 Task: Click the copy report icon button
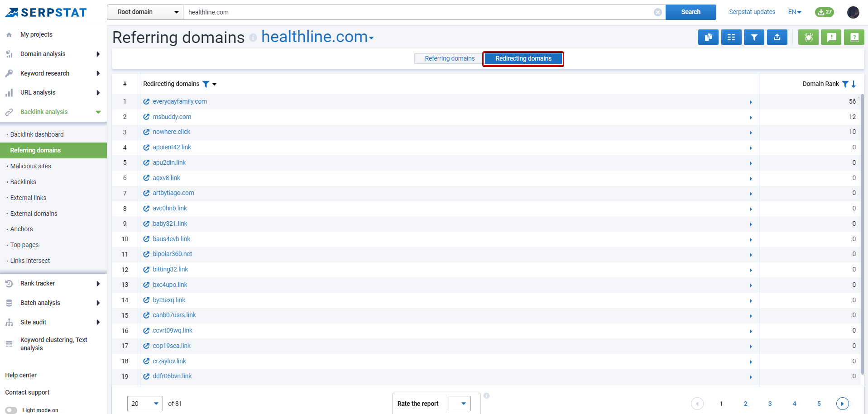(x=708, y=37)
